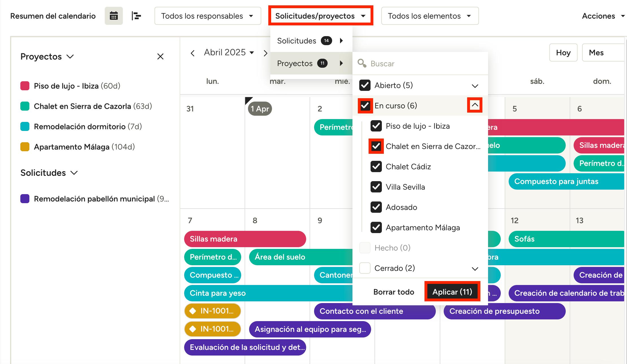Click the first IN-1001 milestone diamond
The height and width of the screenshot is (364, 627).
pos(193,311)
